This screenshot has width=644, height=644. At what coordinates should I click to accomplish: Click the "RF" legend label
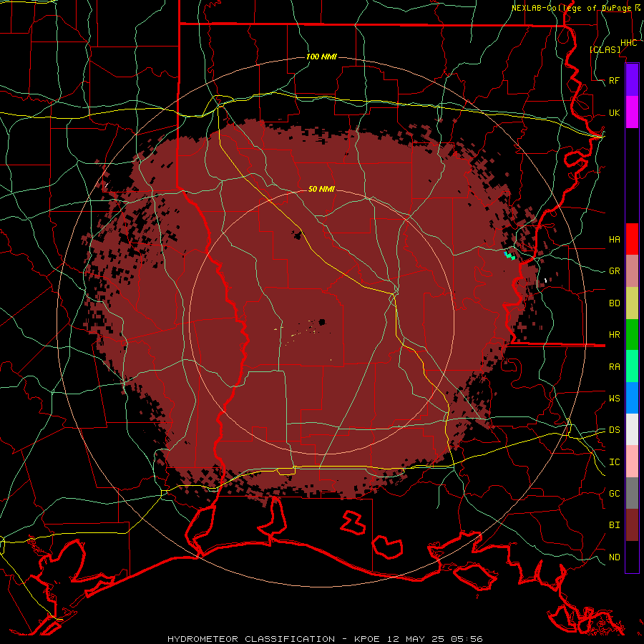tap(614, 80)
